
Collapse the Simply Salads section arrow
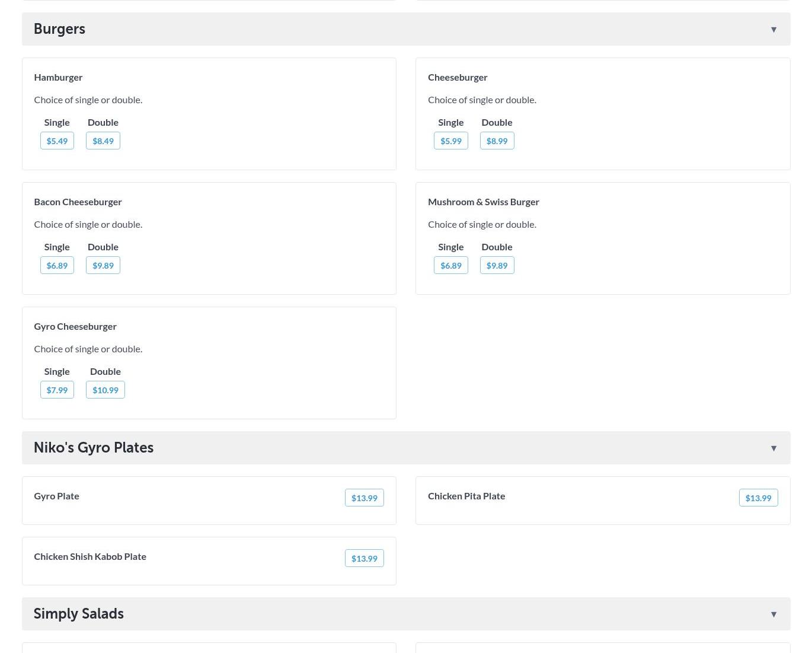point(773,614)
